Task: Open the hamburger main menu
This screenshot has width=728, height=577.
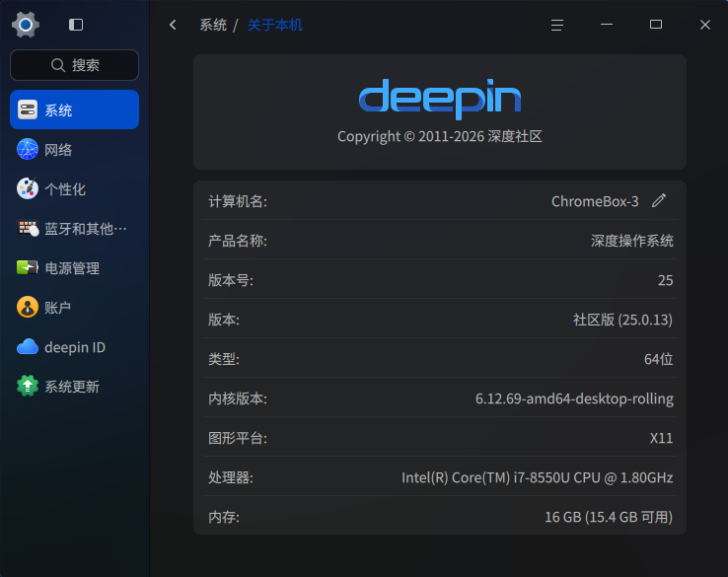Action: click(x=557, y=25)
